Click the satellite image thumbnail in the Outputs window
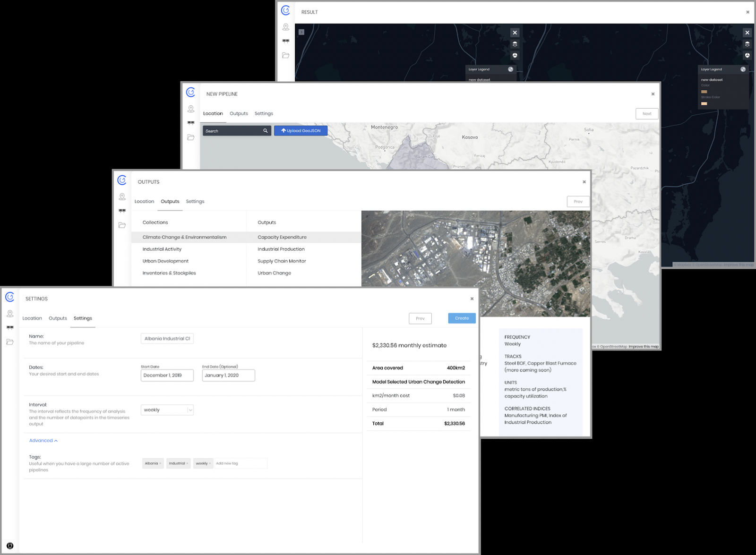 476,264
